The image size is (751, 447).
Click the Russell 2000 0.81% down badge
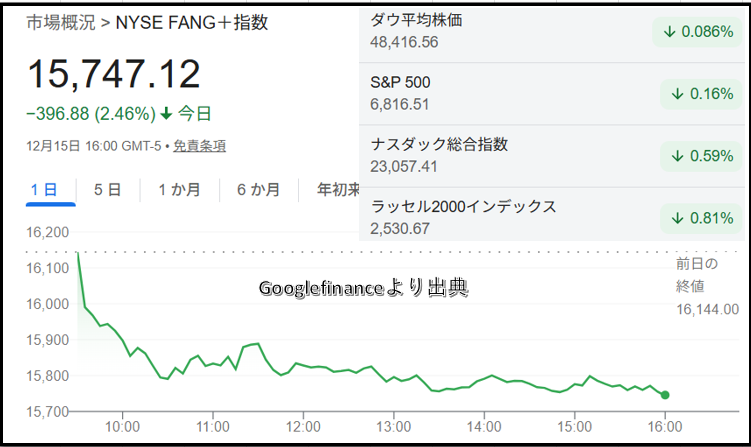pos(701,217)
